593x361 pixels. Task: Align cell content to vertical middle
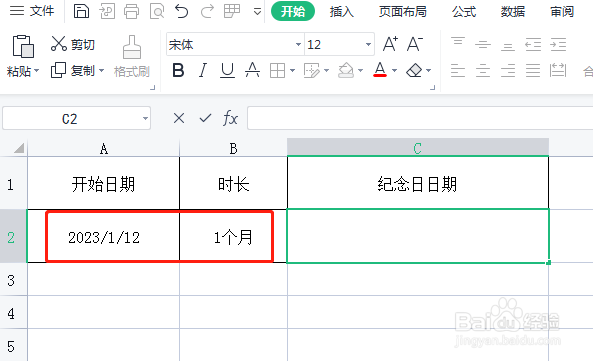click(x=483, y=45)
